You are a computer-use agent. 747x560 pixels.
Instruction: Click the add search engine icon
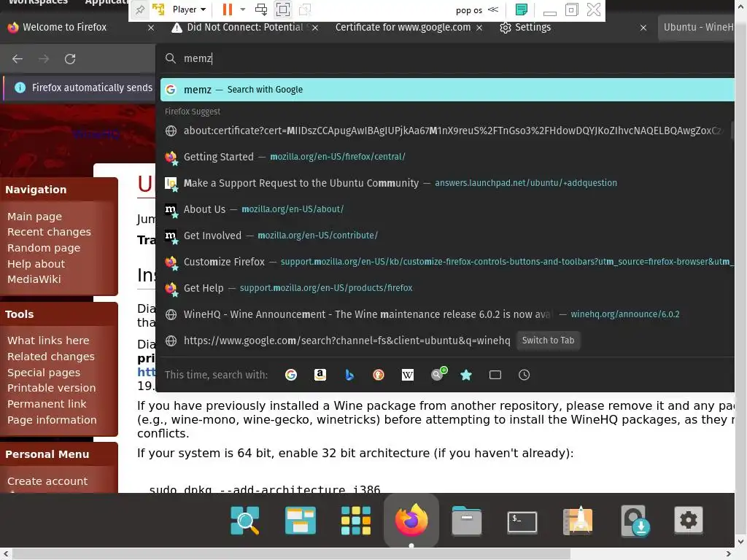pos(438,374)
